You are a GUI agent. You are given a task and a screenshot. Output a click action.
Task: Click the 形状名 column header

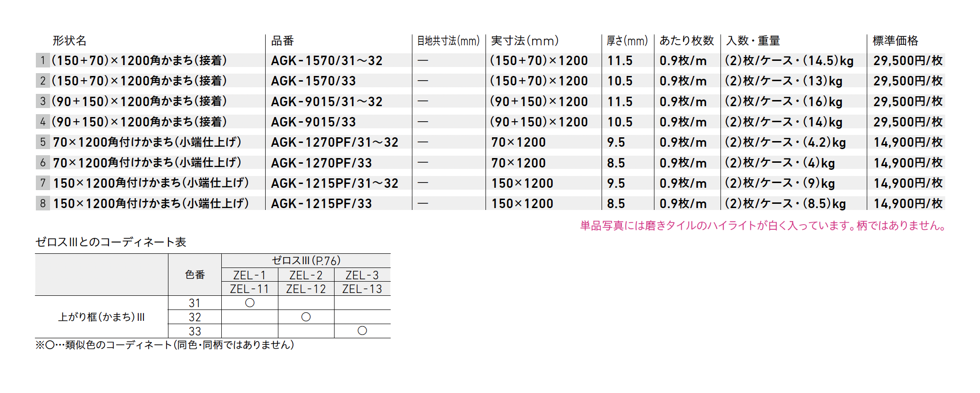click(x=69, y=41)
